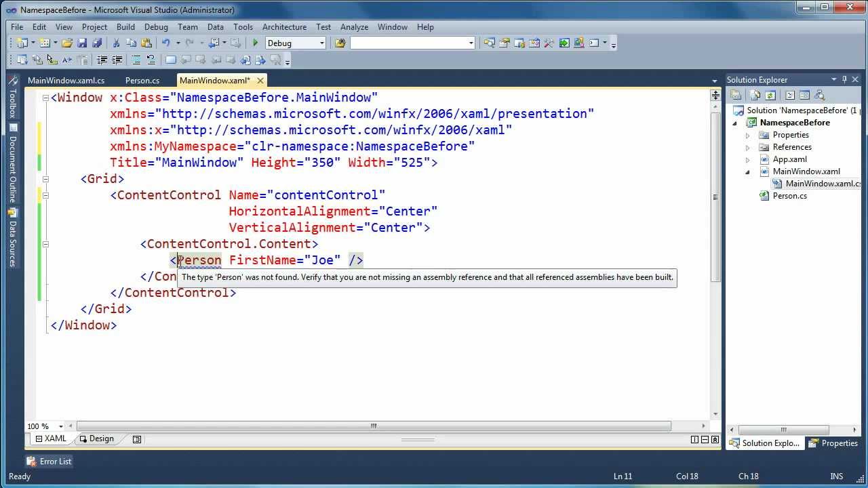Open the active documents list dropdown arrow

(x=715, y=81)
